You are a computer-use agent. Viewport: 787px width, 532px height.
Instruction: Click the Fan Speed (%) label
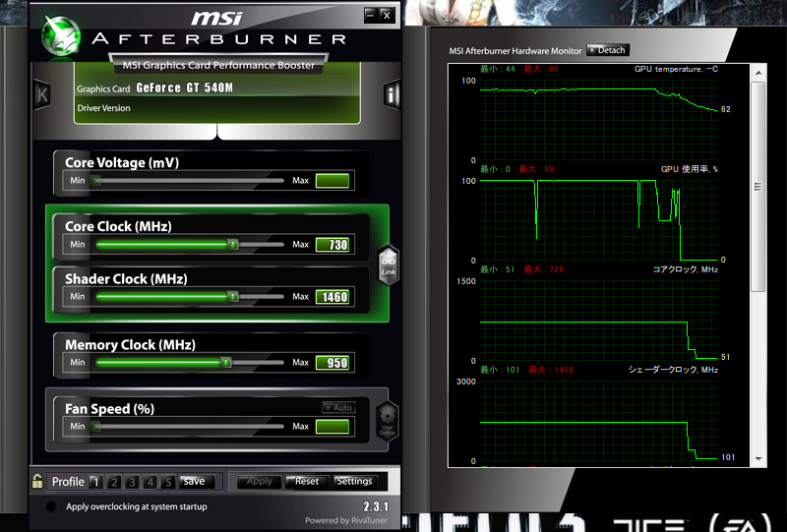[x=109, y=408]
